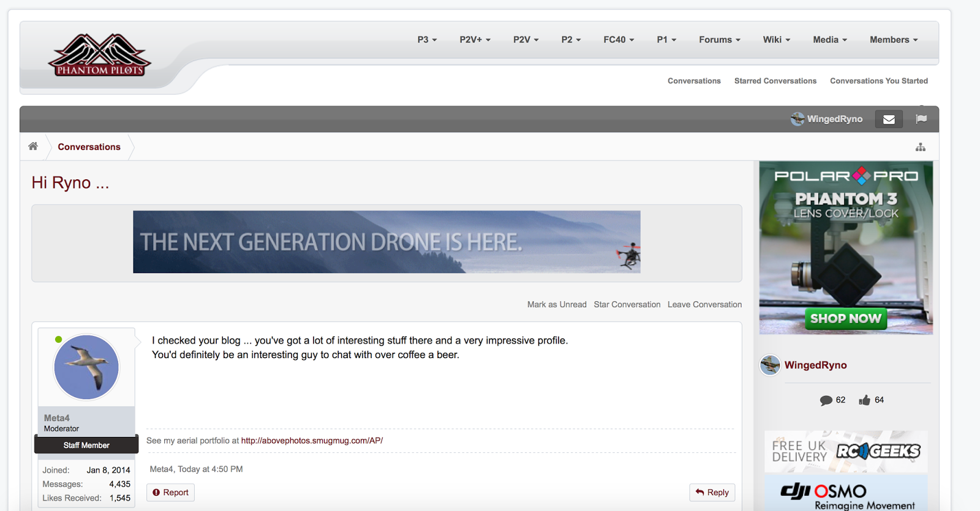
Task: Expand the P2V dropdown menu
Action: [526, 40]
